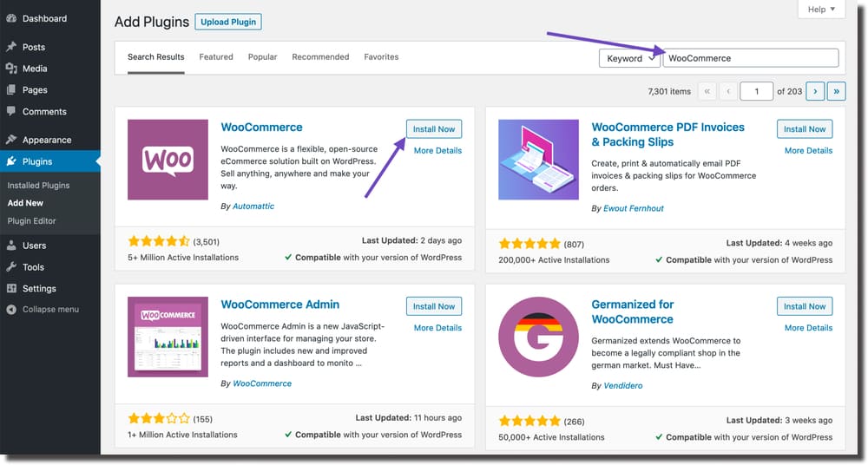Open the Users person icon
This screenshot has width=868, height=465.
click(11, 246)
